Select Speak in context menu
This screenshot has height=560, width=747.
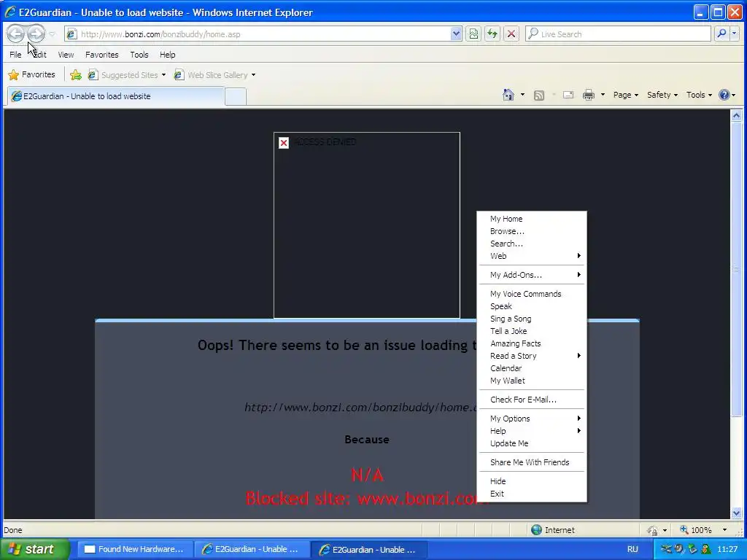(532, 306)
